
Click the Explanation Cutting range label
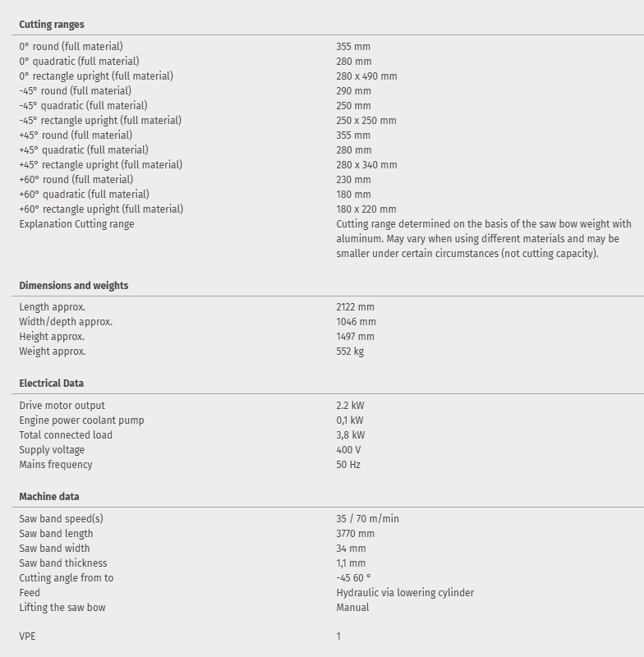pos(76,224)
